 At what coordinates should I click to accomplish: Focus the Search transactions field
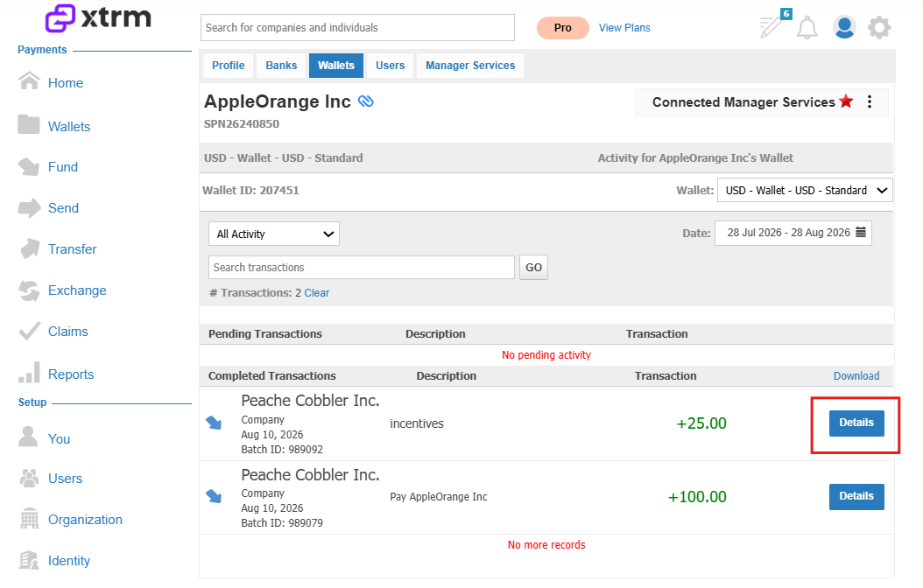pos(362,268)
